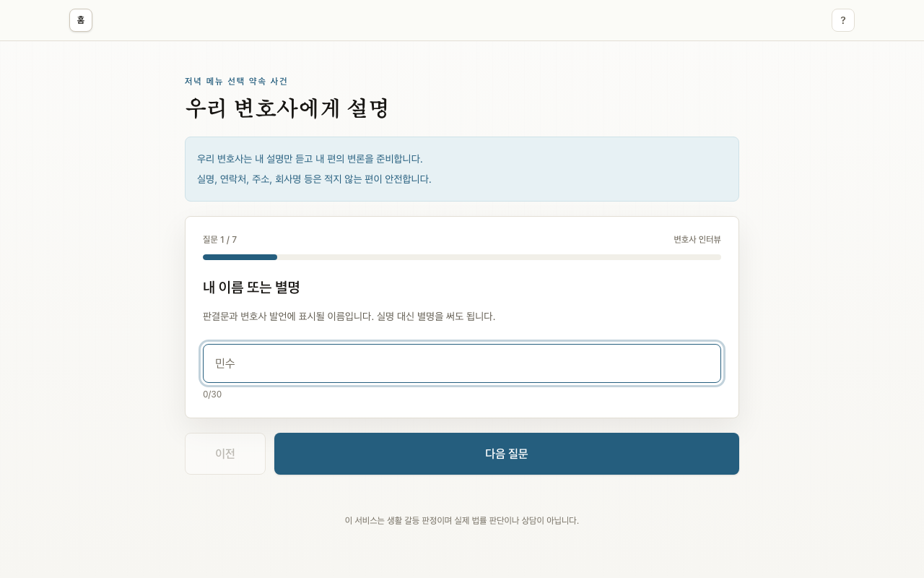The height and width of the screenshot is (578, 924).
Task: Click the 0/30 character counter
Action: coord(212,394)
